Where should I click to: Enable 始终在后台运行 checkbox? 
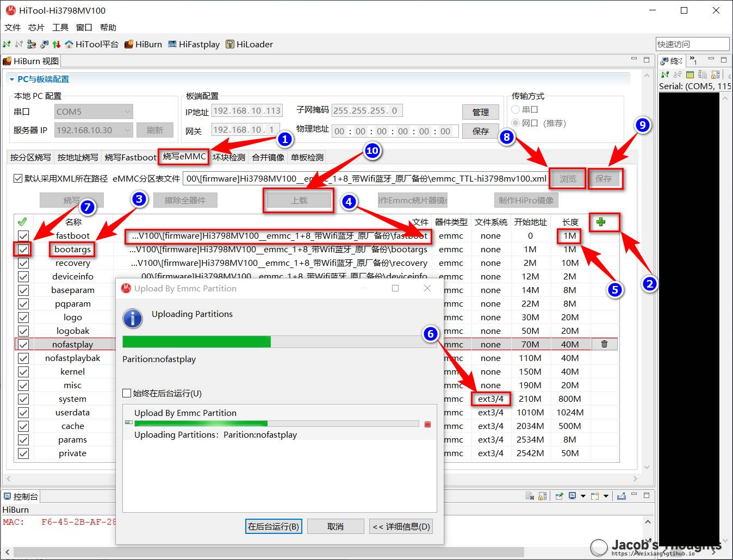(x=127, y=393)
